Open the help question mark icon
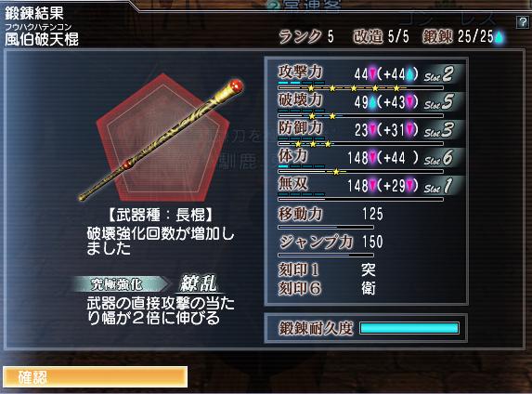532x394 pixels. click(522, 22)
